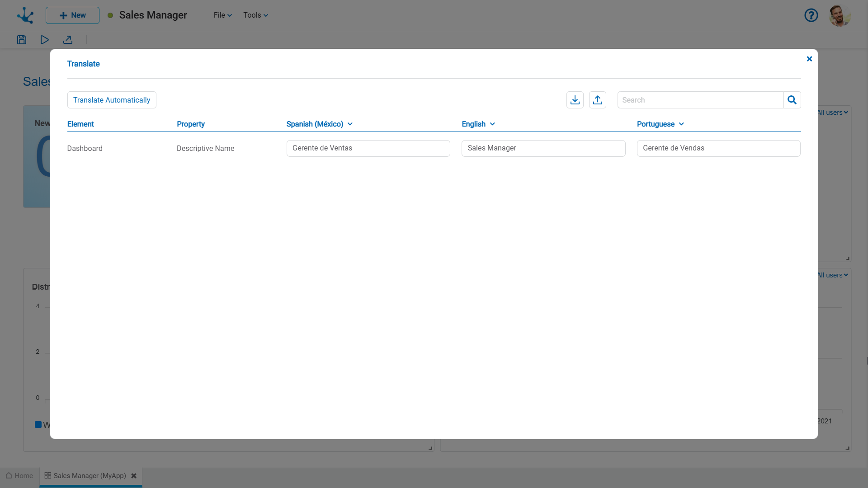868x488 pixels.
Task: Click the Translate Automatically button
Action: tap(112, 100)
